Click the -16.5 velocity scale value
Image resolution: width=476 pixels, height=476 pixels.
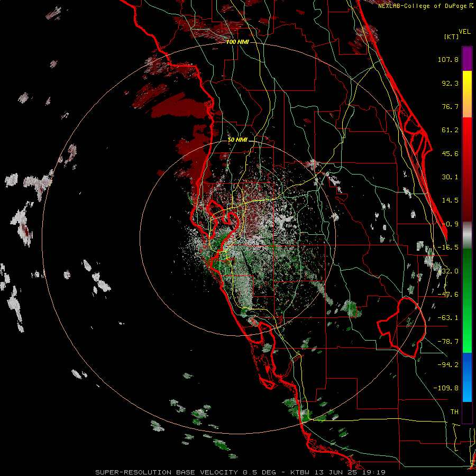coord(448,248)
